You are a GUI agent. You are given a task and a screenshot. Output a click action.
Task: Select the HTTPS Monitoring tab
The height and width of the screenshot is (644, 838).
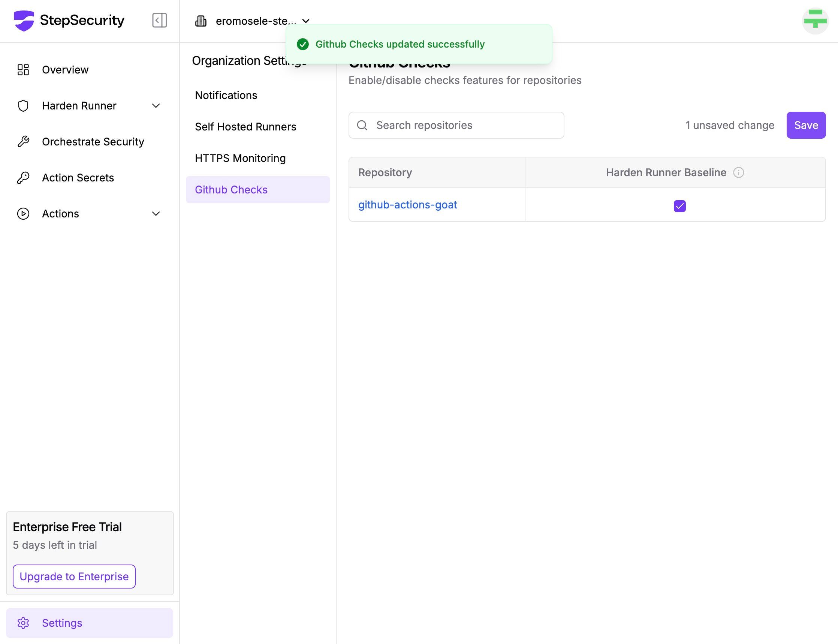(x=257, y=158)
